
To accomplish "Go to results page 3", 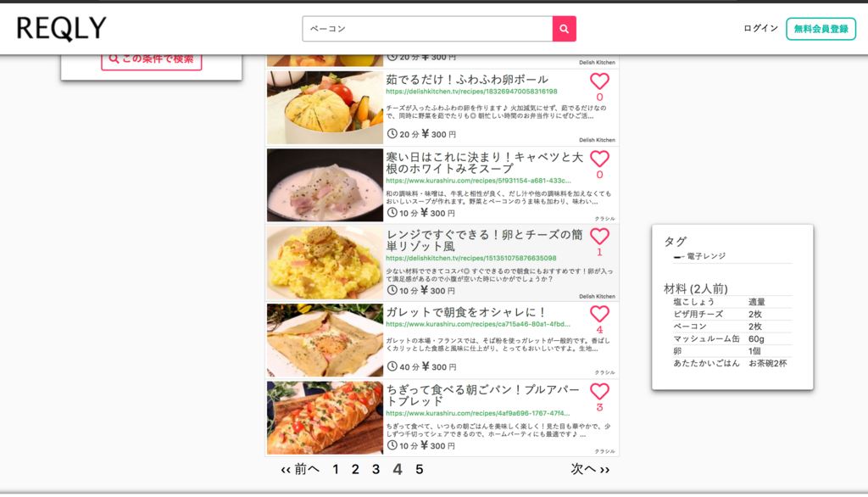I will pos(376,469).
